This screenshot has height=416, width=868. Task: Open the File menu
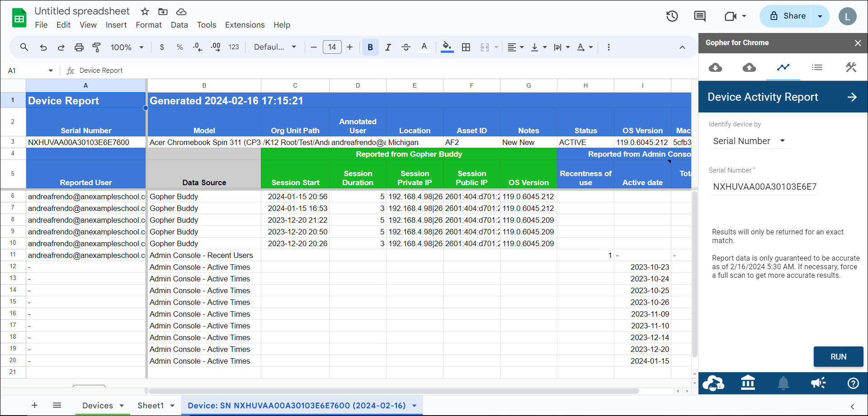coord(41,25)
